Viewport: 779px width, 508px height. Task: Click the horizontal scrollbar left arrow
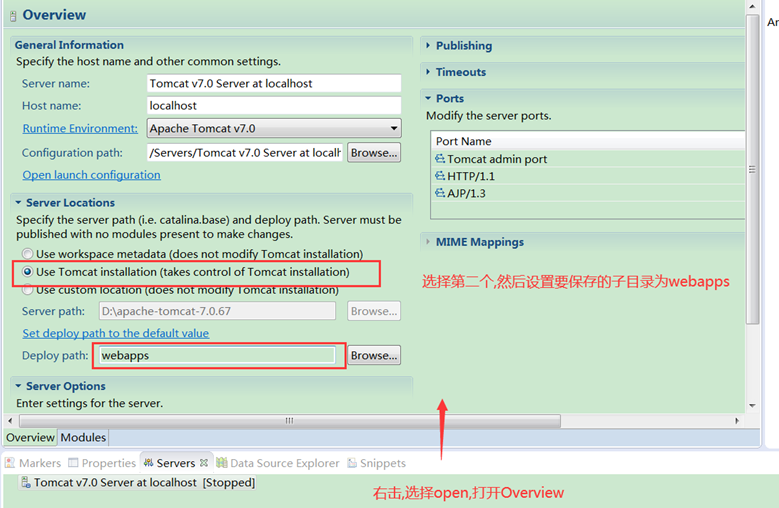click(10, 421)
